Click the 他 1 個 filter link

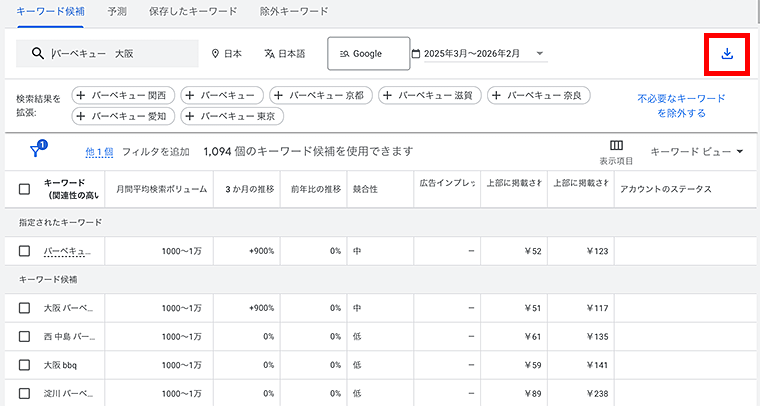[99, 152]
